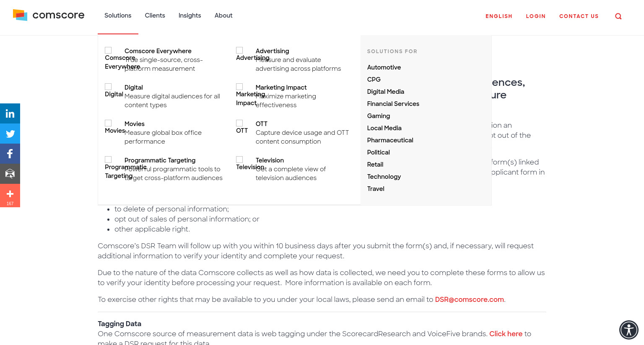
Task: Click the Comscore logo icon
Action: pyautogui.click(x=20, y=15)
